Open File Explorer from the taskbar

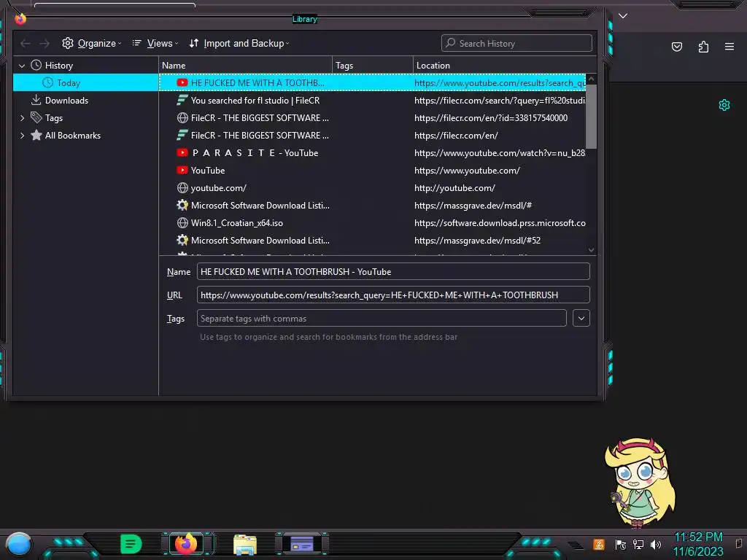coord(245,545)
